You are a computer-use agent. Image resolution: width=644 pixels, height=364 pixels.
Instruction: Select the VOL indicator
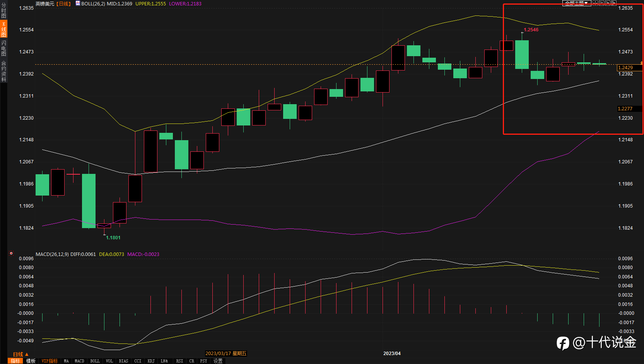(x=109, y=361)
